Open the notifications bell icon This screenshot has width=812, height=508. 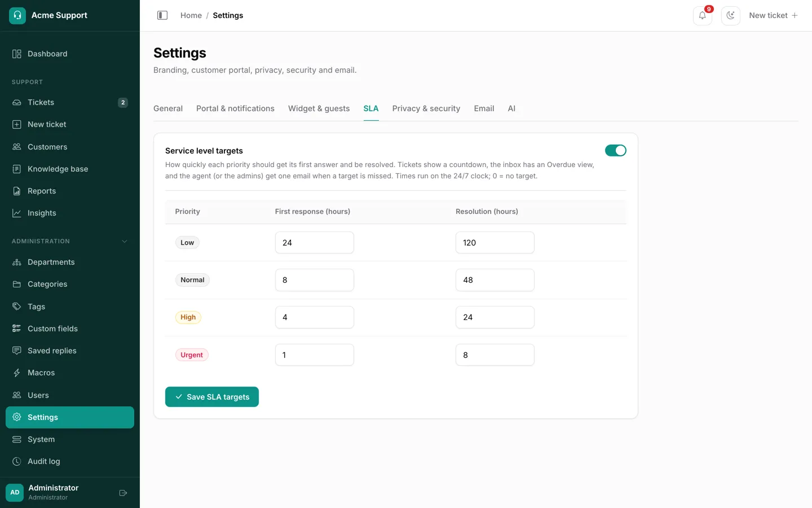tap(703, 16)
